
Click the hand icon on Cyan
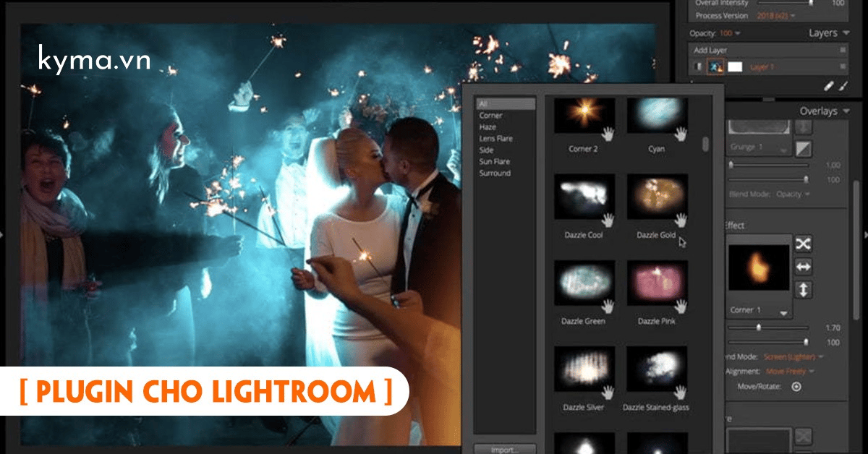(680, 133)
